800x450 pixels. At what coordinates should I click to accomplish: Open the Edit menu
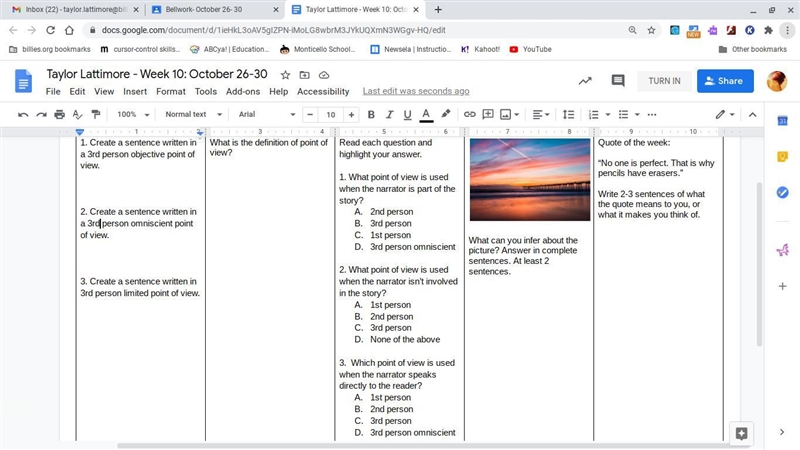tap(77, 91)
